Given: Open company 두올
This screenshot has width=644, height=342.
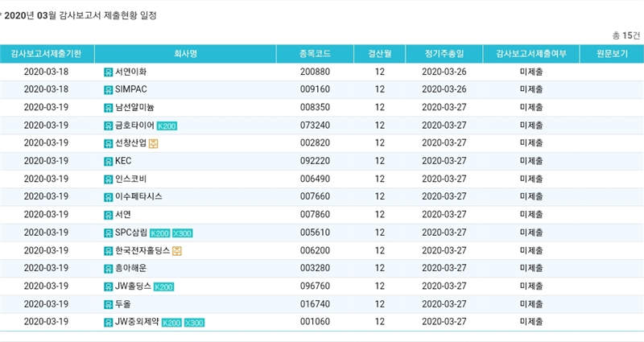Looking at the screenshot, I should tap(123, 304).
